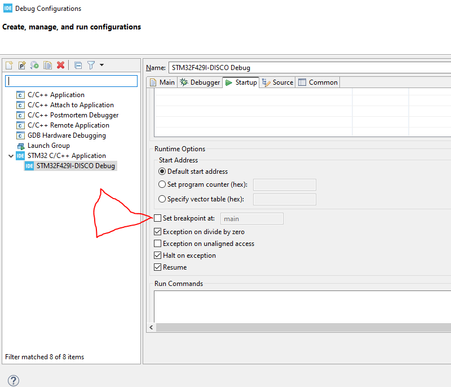Click the breakpoint field containing main

[252, 219]
